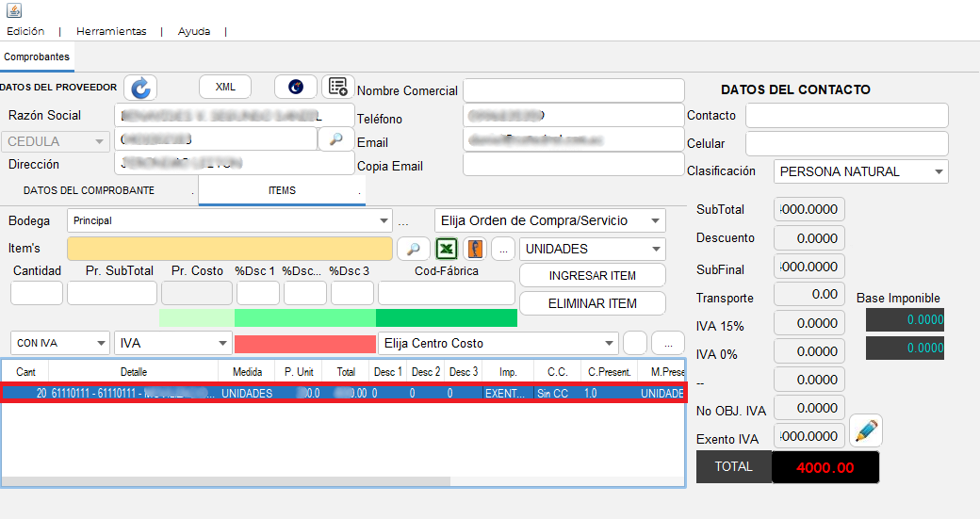Click the Razón Social input field
The image size is (980, 519).
click(x=235, y=116)
